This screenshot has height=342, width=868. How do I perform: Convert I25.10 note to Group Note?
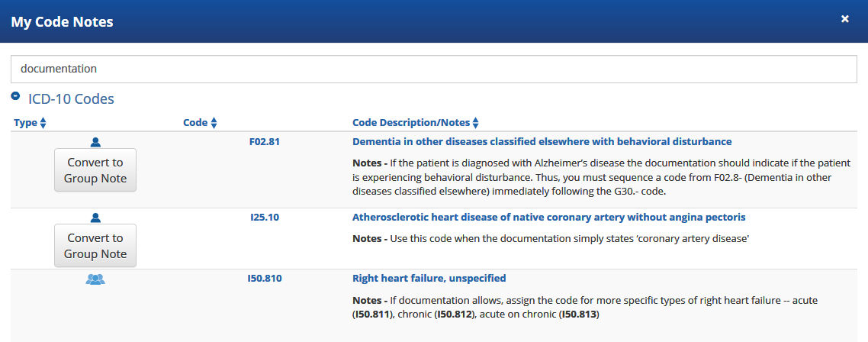point(95,246)
